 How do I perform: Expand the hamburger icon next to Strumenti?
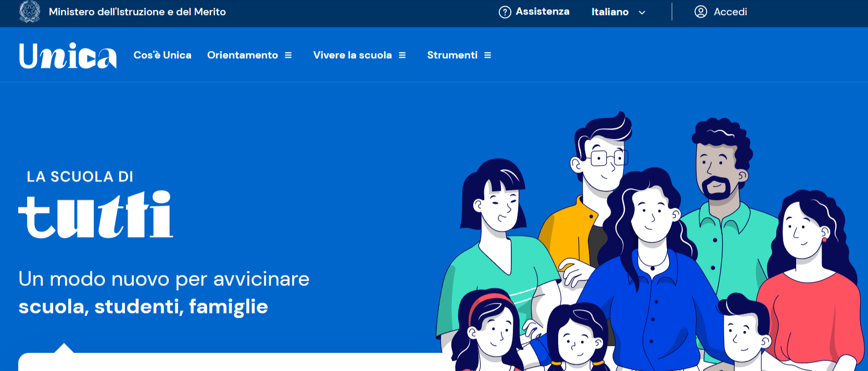tap(487, 55)
